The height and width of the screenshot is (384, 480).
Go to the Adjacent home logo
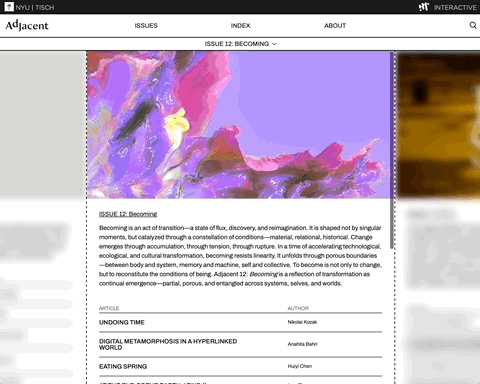pyautogui.click(x=27, y=25)
